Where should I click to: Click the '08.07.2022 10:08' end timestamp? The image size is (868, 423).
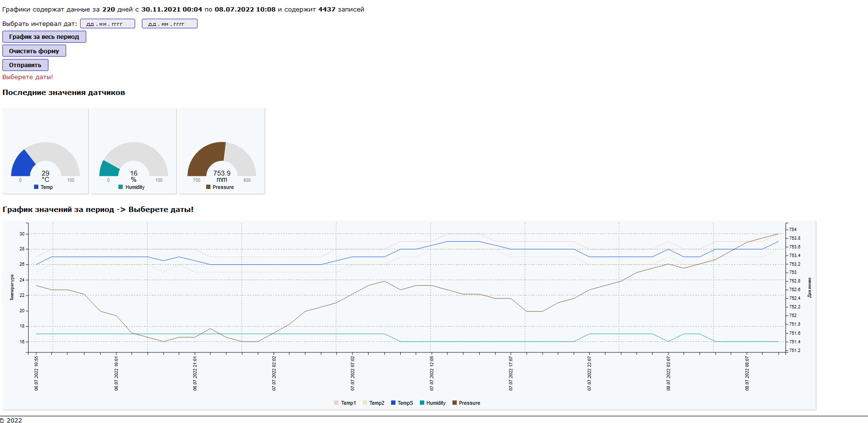(x=245, y=9)
